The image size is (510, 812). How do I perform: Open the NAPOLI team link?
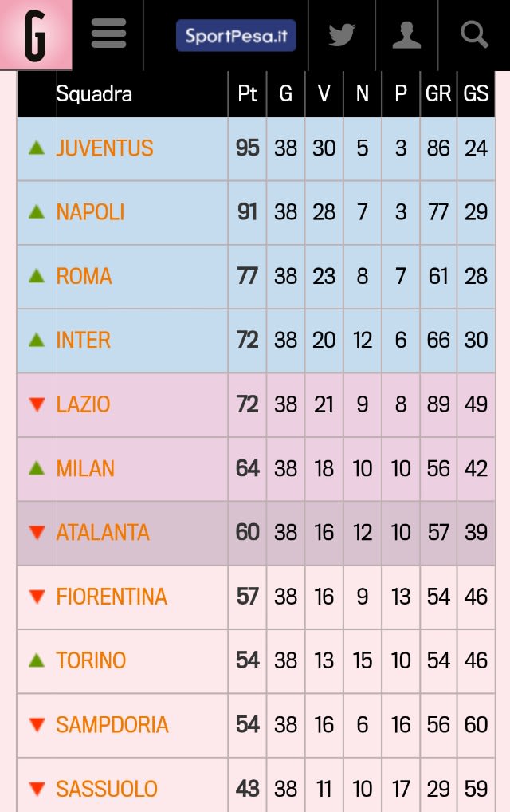90,212
